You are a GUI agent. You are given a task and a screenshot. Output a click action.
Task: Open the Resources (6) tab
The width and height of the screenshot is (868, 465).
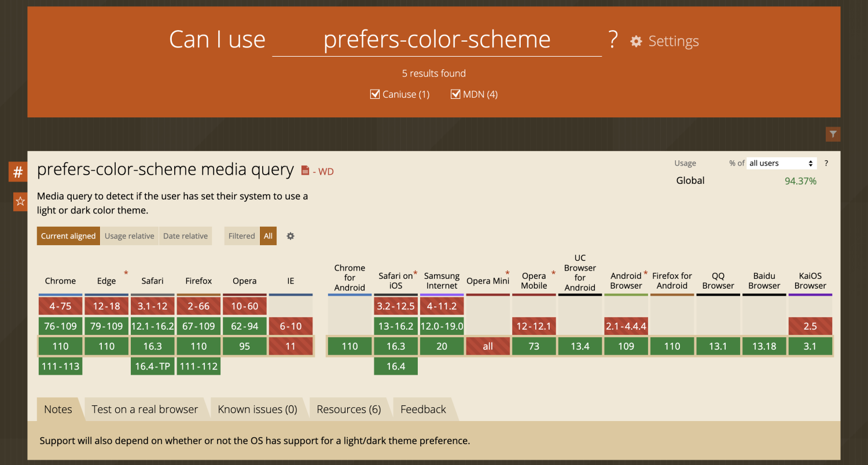click(x=349, y=409)
